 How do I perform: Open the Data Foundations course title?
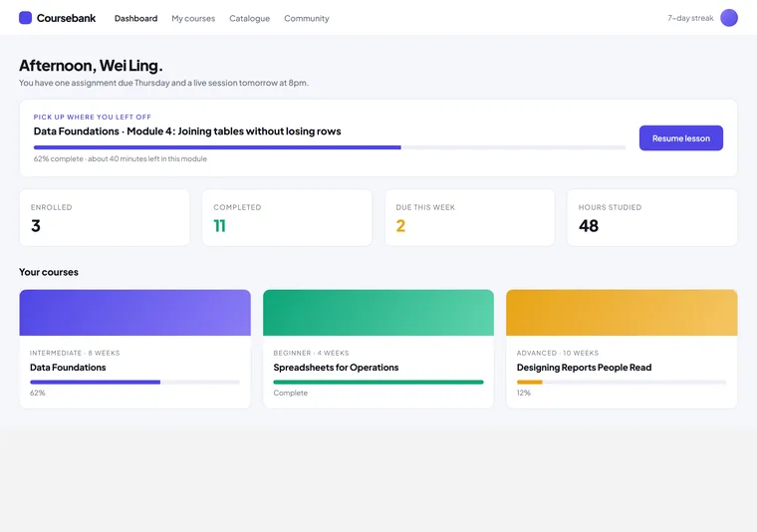68,368
